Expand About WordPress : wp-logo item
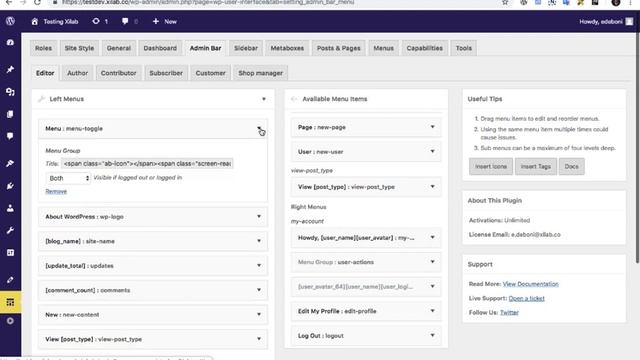 (x=259, y=216)
